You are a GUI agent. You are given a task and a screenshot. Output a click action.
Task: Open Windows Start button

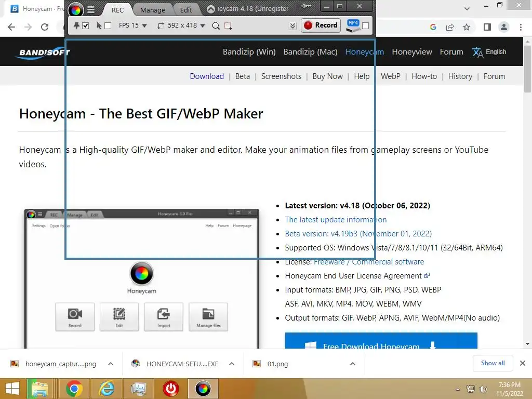(x=12, y=389)
